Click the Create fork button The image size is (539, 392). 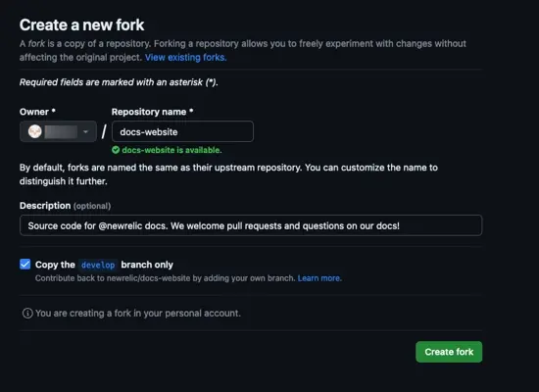pyautogui.click(x=449, y=352)
